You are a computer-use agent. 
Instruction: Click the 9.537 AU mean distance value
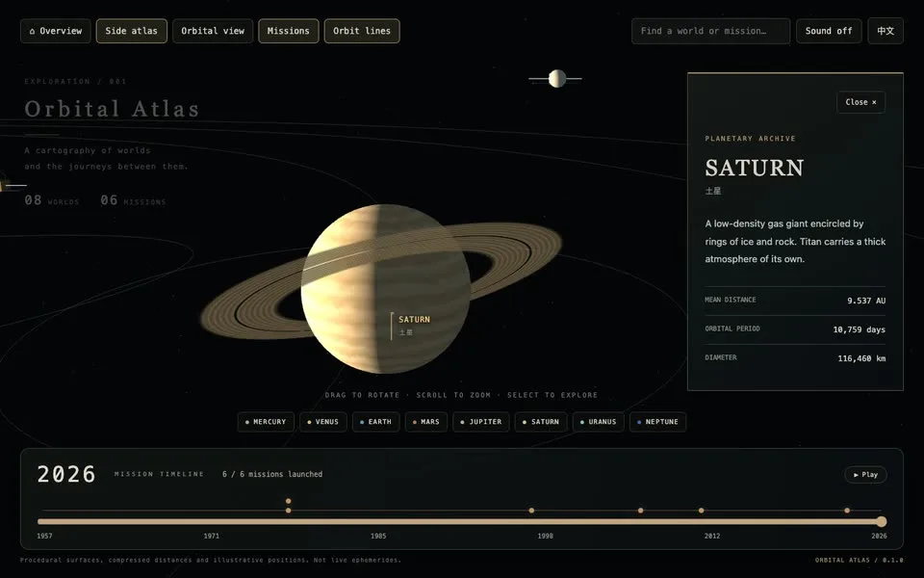(866, 301)
